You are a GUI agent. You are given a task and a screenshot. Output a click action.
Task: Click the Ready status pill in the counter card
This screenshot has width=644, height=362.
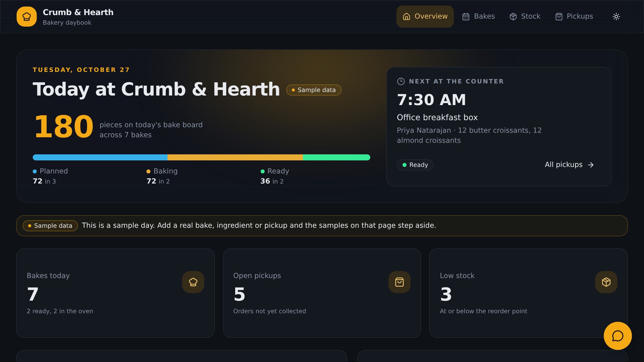point(415,165)
